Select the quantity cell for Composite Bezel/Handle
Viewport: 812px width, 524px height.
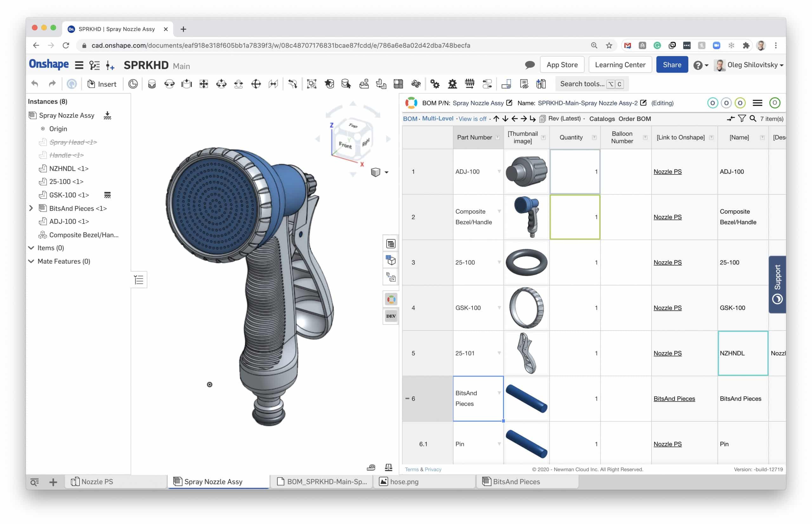(574, 217)
